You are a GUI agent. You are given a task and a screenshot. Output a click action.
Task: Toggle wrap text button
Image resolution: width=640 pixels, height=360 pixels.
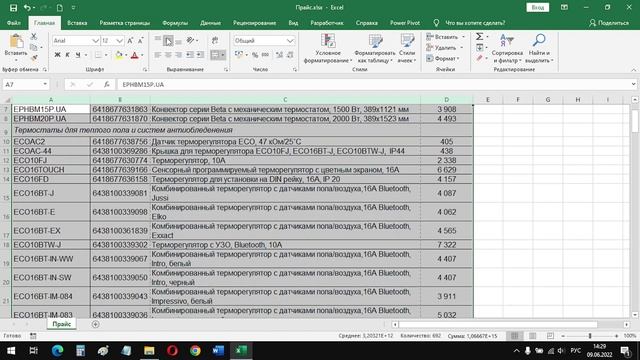[x=215, y=40]
